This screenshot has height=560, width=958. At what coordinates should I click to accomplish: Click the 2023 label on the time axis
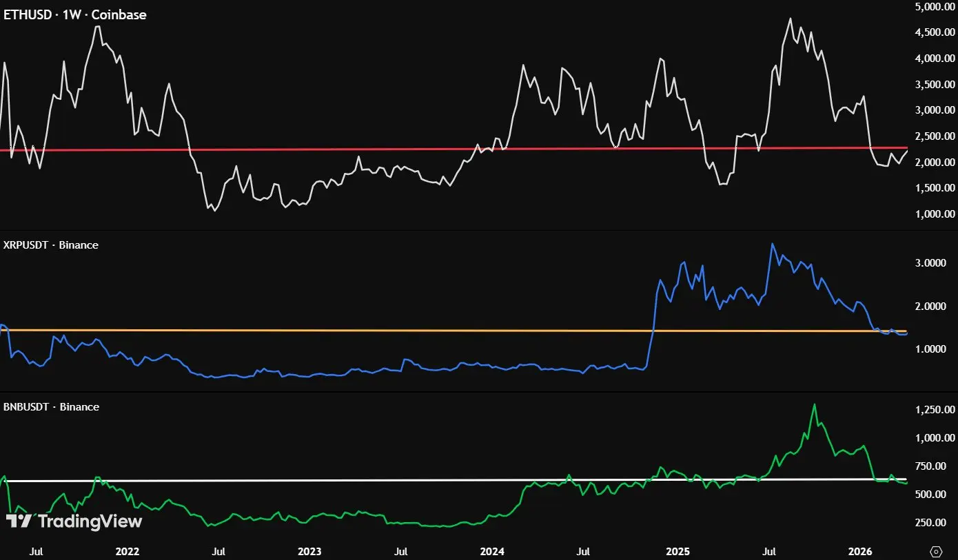pyautogui.click(x=309, y=552)
